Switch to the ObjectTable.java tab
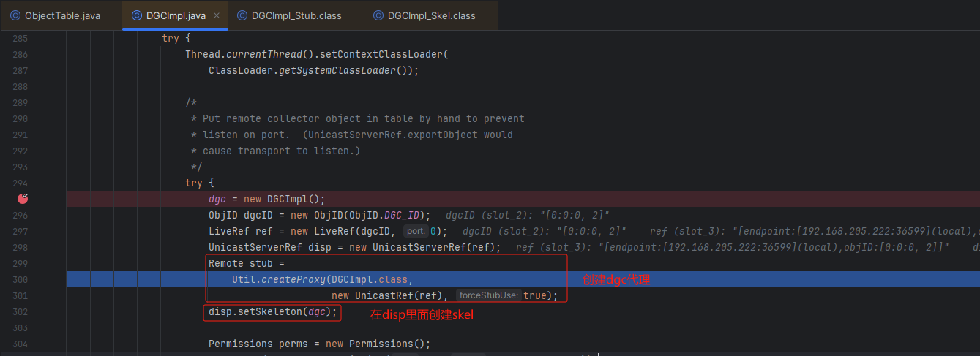 [x=62, y=15]
